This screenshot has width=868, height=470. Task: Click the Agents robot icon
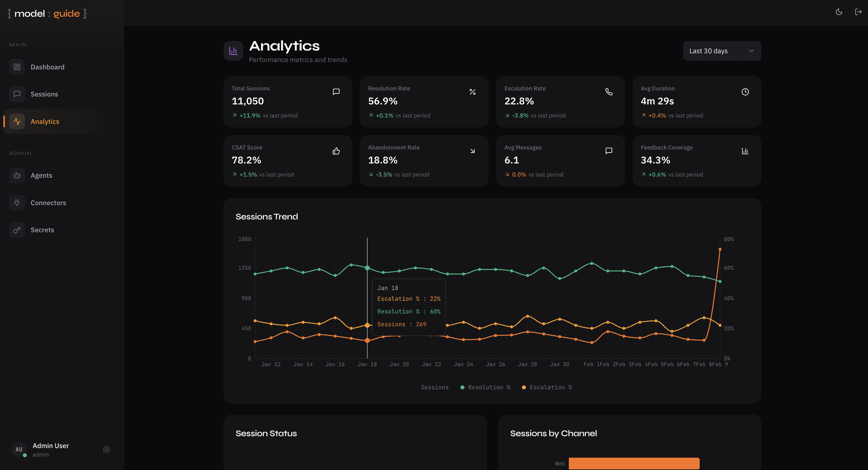tap(17, 176)
